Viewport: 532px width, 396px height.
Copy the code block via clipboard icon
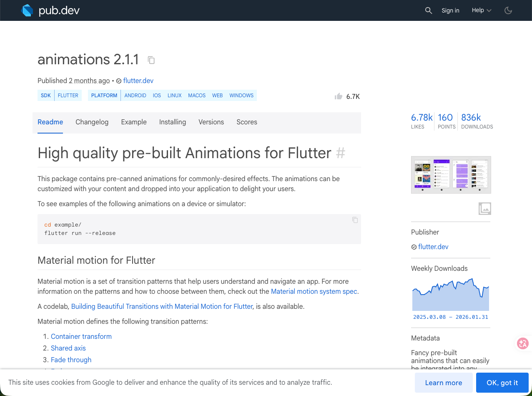pos(355,220)
